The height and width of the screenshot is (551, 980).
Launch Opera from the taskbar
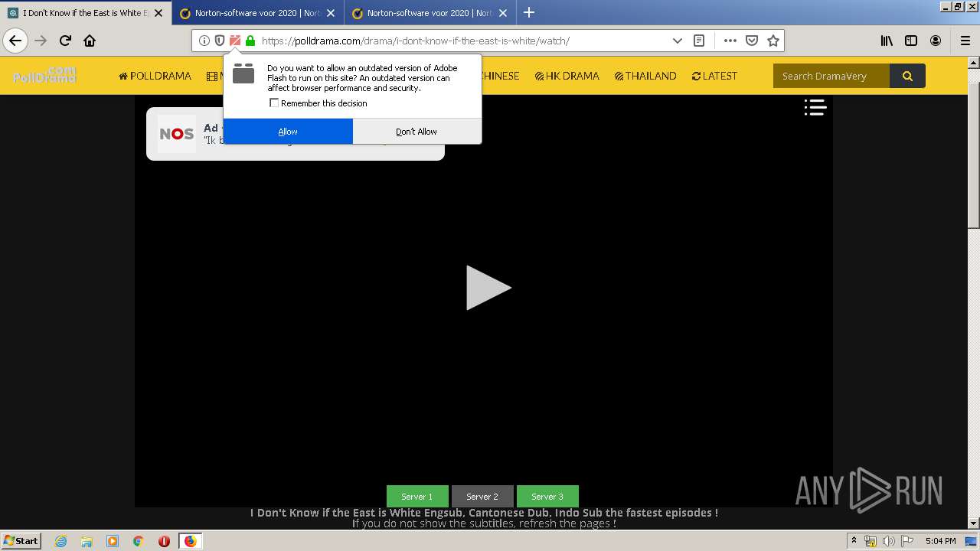164,541
